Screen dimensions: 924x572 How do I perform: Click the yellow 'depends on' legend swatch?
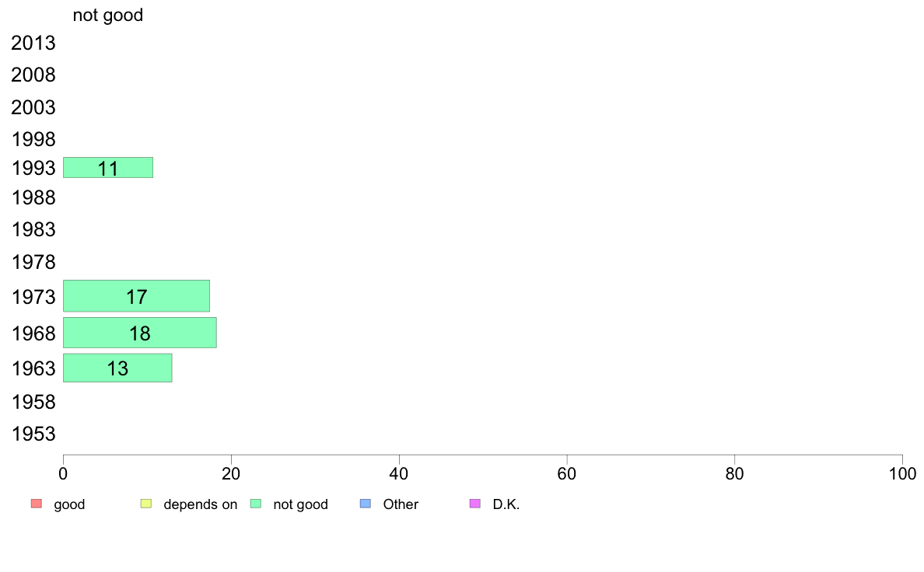(x=146, y=504)
